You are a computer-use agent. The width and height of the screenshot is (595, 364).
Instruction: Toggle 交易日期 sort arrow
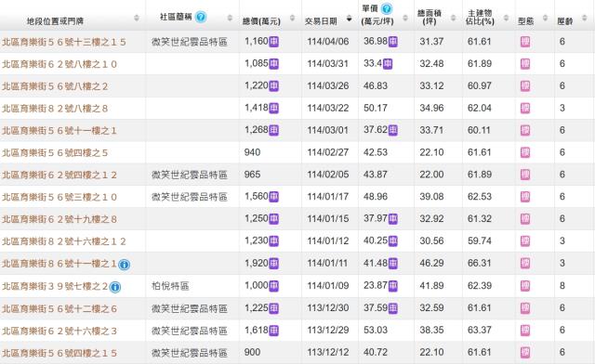click(350, 19)
